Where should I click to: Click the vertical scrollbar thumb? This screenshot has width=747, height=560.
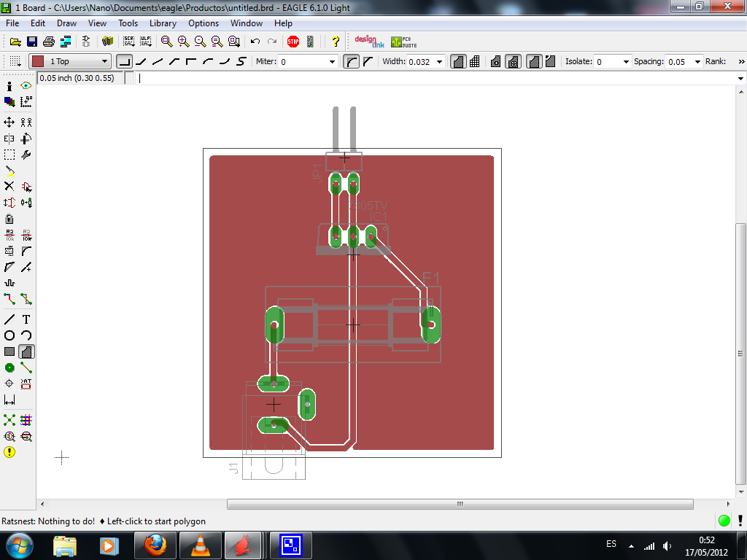[740, 354]
